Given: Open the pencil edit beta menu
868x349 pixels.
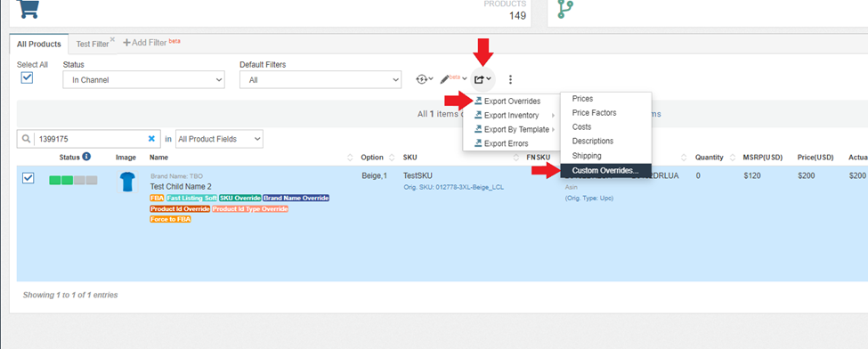Looking at the screenshot, I should tap(453, 79).
